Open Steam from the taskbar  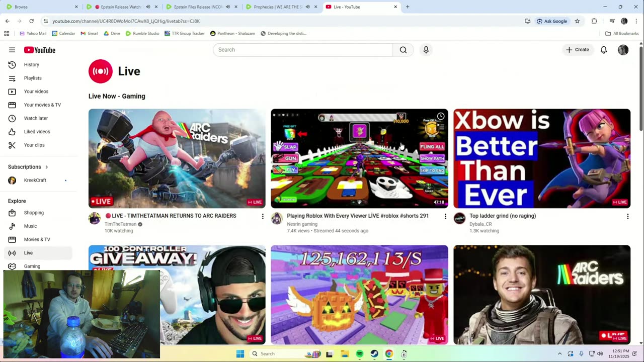click(x=374, y=354)
